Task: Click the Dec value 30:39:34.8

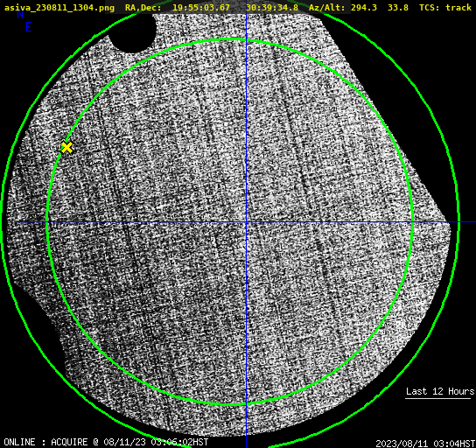Action: coord(272,8)
